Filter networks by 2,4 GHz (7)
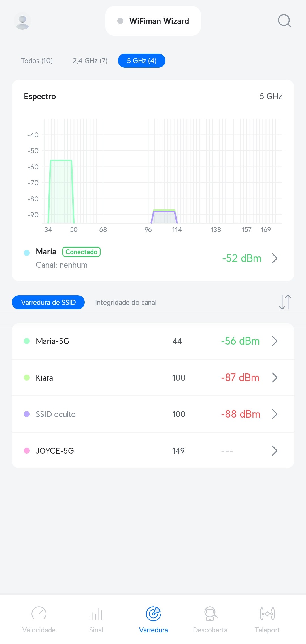The image size is (306, 644). coord(90,61)
